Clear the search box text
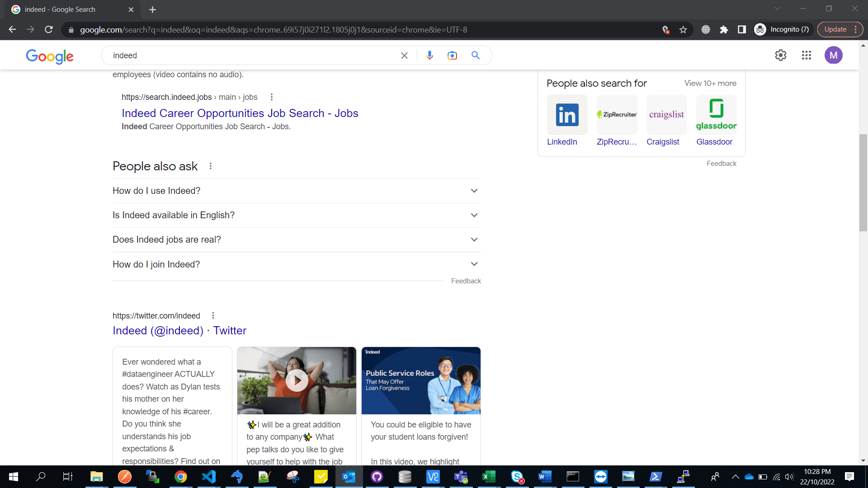868x488 pixels. (x=404, y=55)
